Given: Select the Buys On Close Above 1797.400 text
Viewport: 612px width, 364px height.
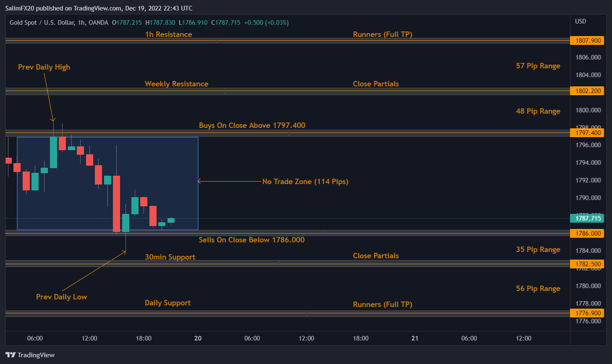Looking at the screenshot, I should pos(252,125).
